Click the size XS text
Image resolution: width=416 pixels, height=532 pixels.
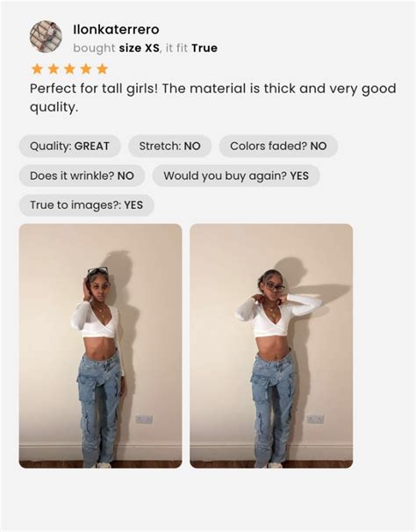[140, 48]
